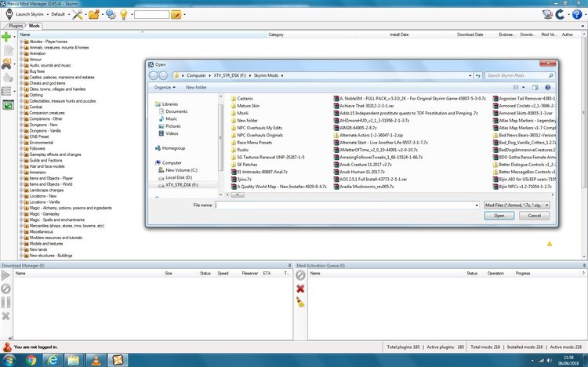Image resolution: width=588 pixels, height=367 pixels.
Task: Click the New folder button
Action: point(196,87)
